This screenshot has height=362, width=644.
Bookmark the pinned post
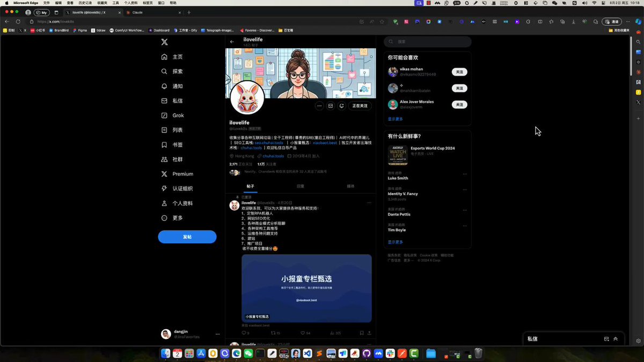362,333
